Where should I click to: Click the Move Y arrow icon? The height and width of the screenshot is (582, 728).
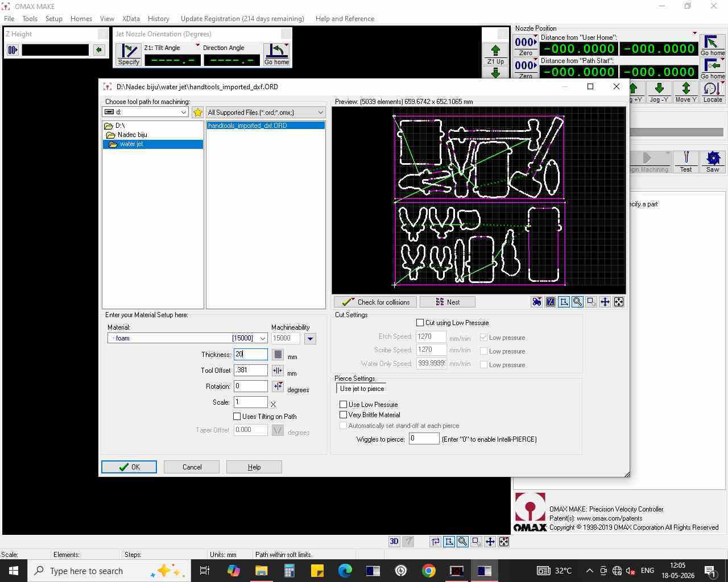[686, 92]
